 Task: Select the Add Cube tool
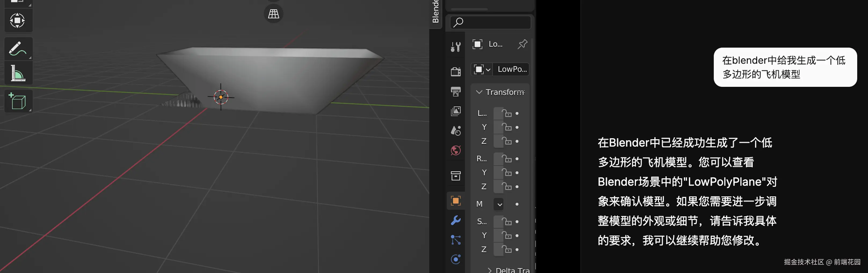coord(17,101)
